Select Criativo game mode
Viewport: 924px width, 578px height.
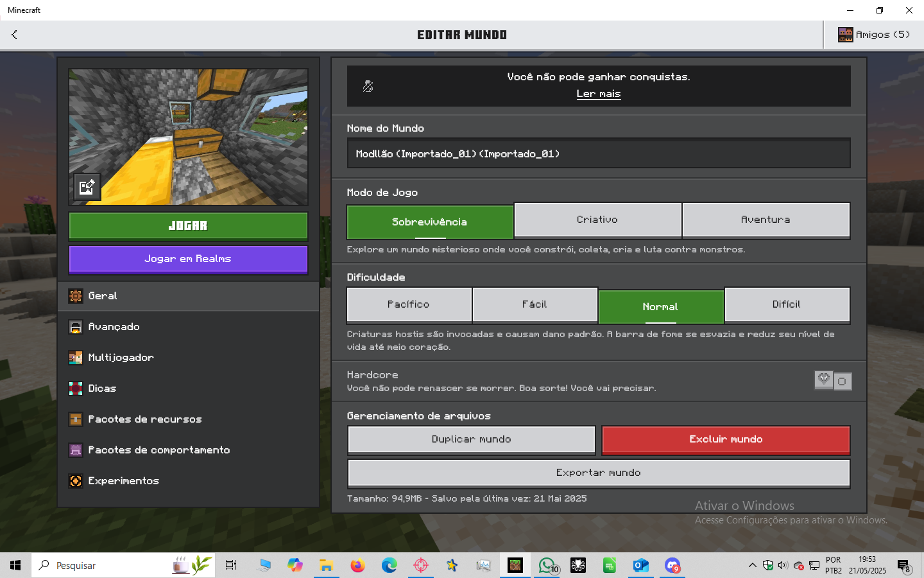(597, 220)
